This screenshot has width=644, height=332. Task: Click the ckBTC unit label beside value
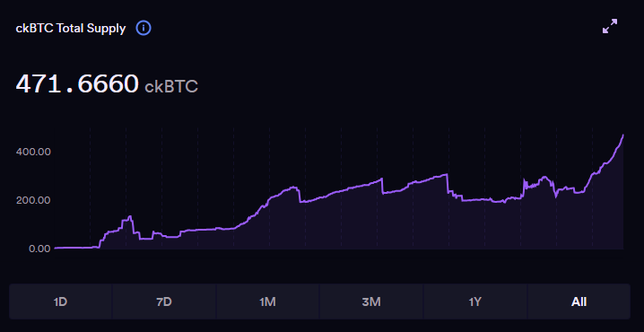[x=171, y=87]
